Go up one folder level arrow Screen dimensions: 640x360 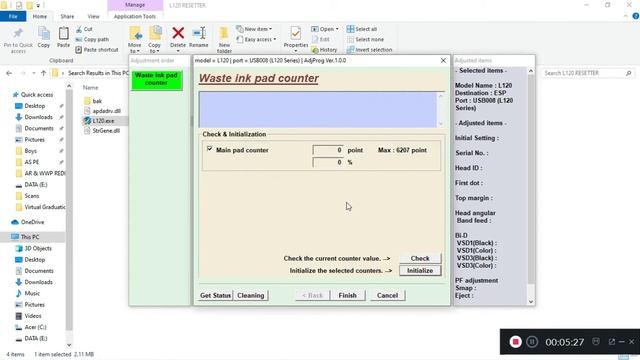coord(43,73)
